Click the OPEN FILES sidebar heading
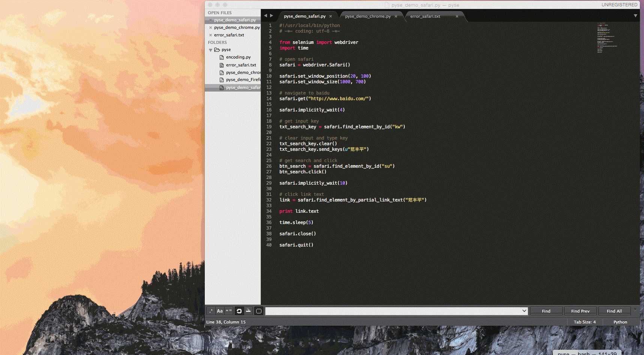 [x=220, y=13]
